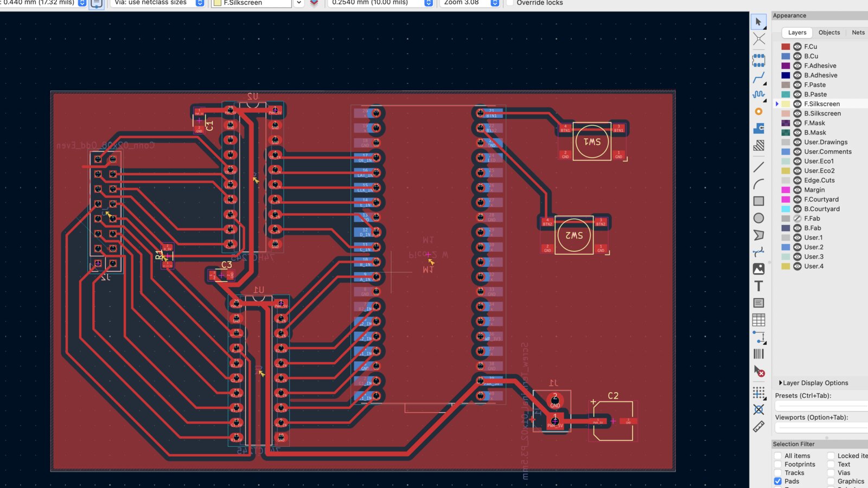Select the add rule area tool
This screenshot has width=868, height=488.
click(758, 145)
